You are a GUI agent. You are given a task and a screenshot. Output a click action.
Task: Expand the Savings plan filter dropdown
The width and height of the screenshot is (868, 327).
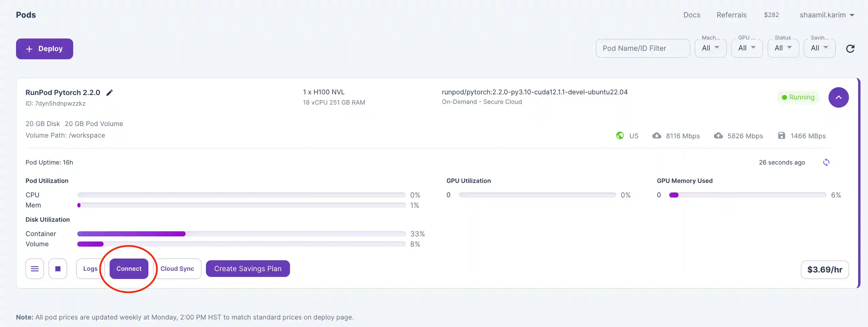tap(819, 48)
